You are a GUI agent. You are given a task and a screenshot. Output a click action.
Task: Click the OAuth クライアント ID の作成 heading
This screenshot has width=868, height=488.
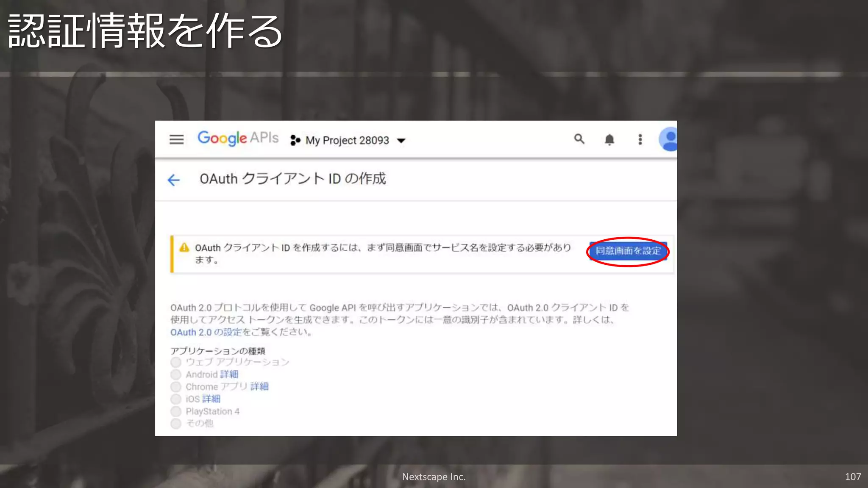(x=293, y=179)
